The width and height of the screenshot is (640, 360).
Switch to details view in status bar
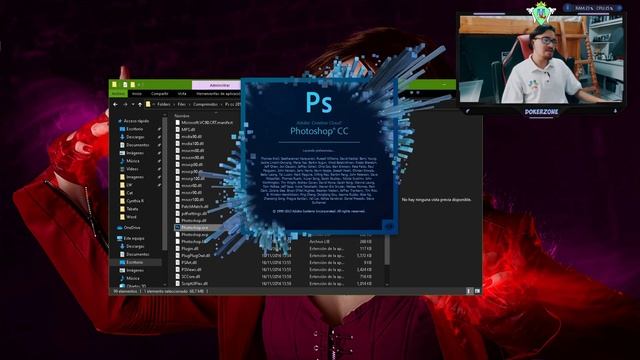(469, 291)
